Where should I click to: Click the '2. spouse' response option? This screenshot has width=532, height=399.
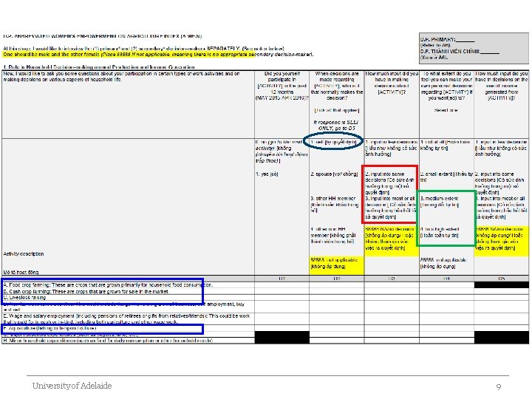click(x=334, y=174)
